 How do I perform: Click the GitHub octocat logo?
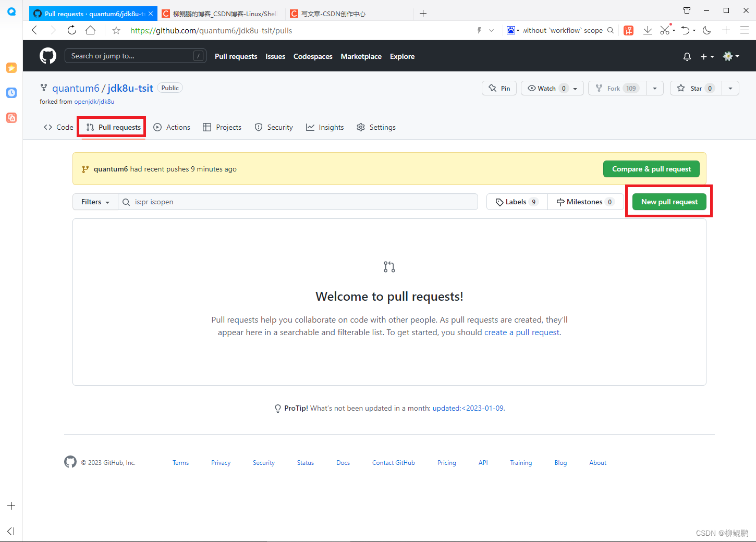(x=47, y=55)
